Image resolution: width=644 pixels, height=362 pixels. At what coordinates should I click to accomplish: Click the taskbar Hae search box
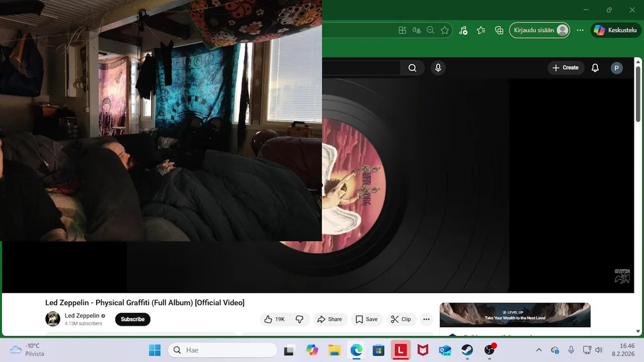point(222,350)
